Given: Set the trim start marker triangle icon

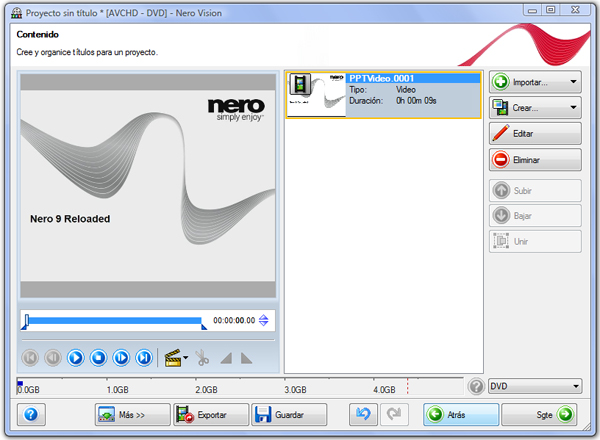Looking at the screenshot, I should point(226,359).
